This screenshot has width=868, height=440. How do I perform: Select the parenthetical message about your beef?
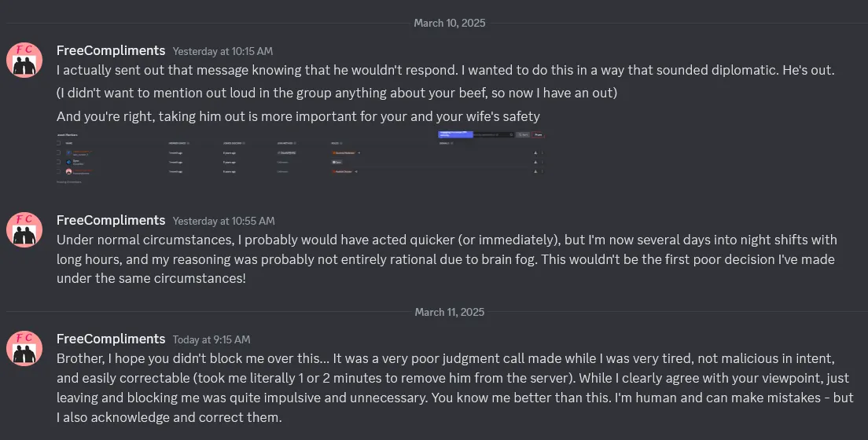[337, 93]
